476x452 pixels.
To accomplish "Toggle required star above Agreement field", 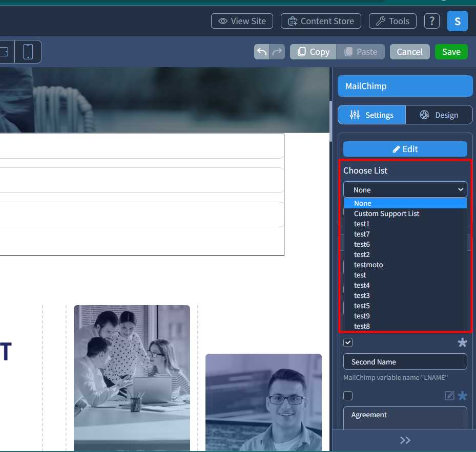I will pyautogui.click(x=462, y=396).
